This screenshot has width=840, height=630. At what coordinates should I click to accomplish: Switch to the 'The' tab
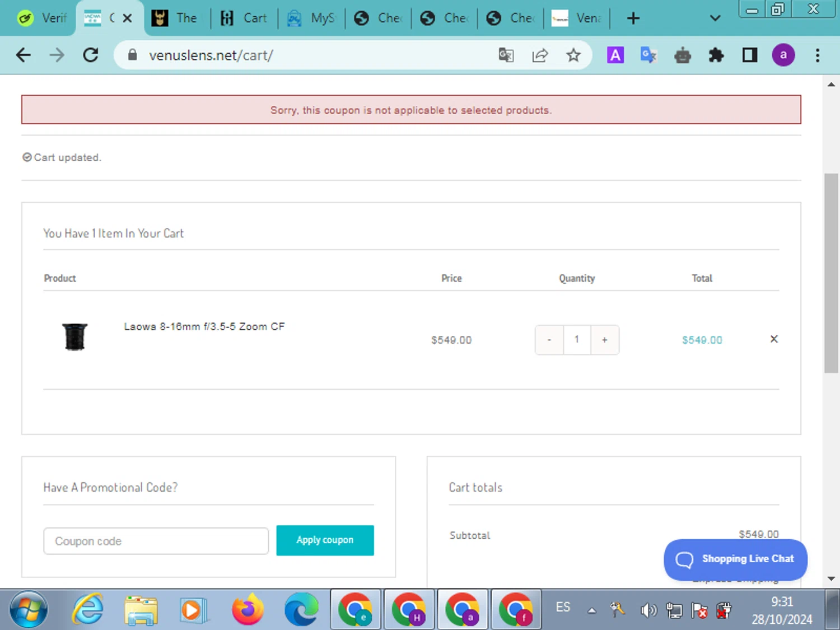(176, 18)
